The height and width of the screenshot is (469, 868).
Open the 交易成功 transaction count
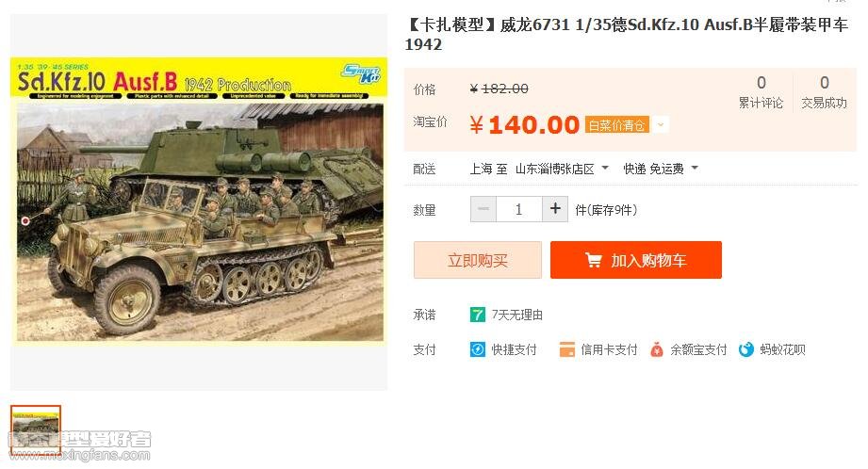[825, 92]
